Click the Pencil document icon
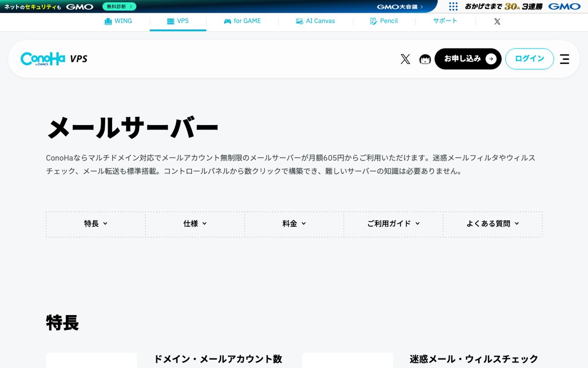The image size is (588, 368). point(373,21)
